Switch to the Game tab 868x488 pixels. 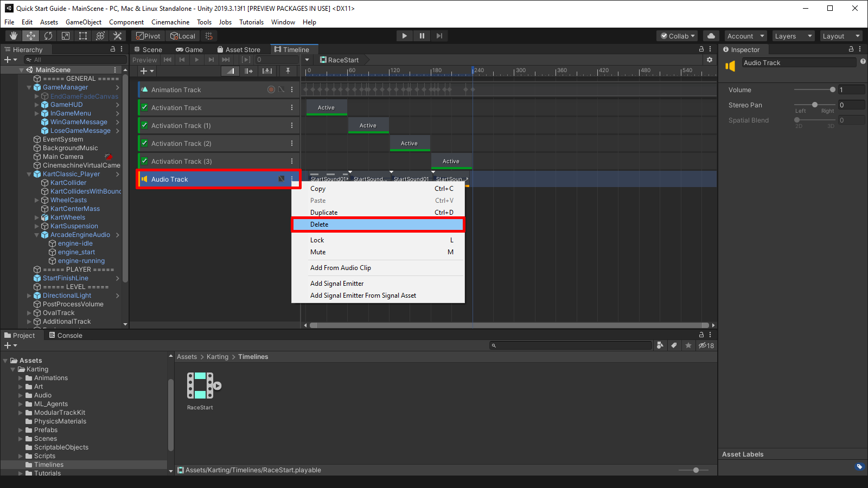(x=189, y=49)
